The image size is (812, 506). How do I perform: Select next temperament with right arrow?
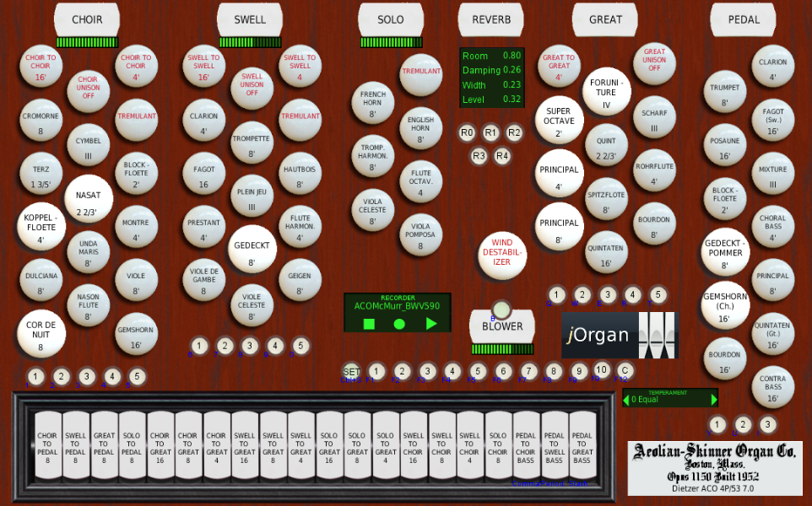(x=714, y=400)
